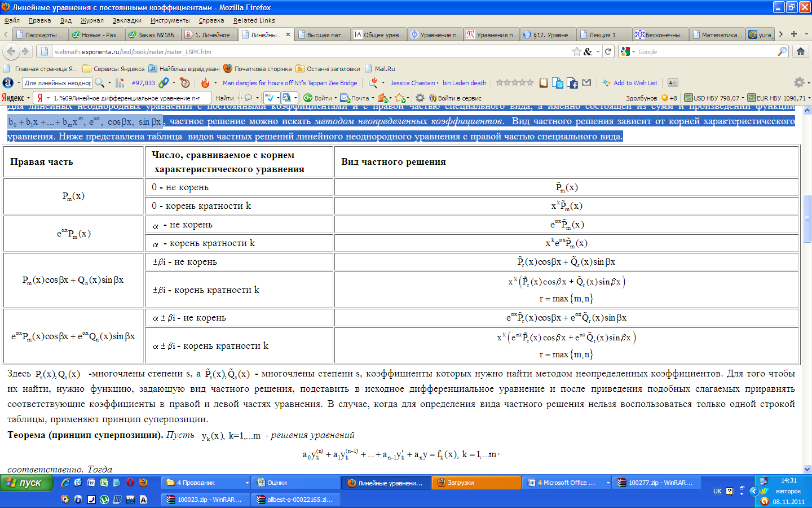This screenshot has height=508, width=812.
Task: Switch to the Заказ №186... tab
Action: pos(153,34)
